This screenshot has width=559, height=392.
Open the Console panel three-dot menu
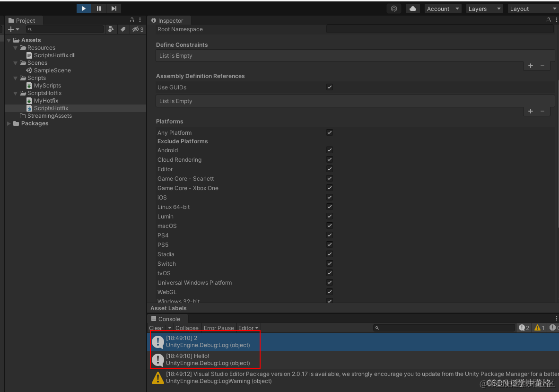pos(556,319)
